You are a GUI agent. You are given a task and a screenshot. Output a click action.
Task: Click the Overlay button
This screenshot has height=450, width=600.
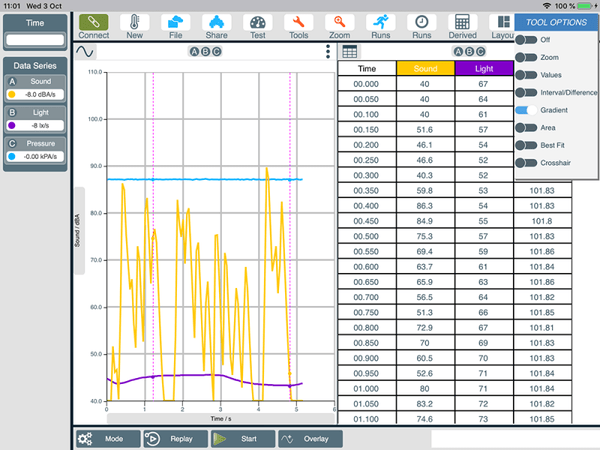310,438
